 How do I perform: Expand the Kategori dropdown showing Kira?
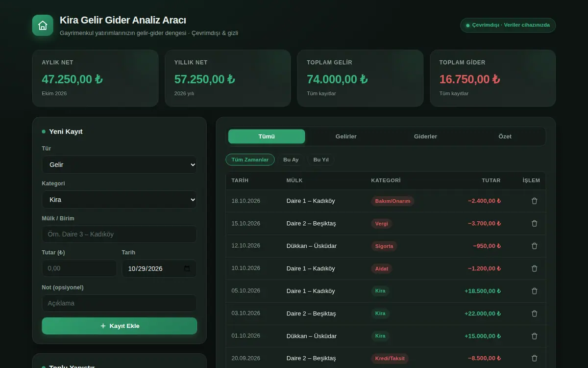click(x=119, y=200)
